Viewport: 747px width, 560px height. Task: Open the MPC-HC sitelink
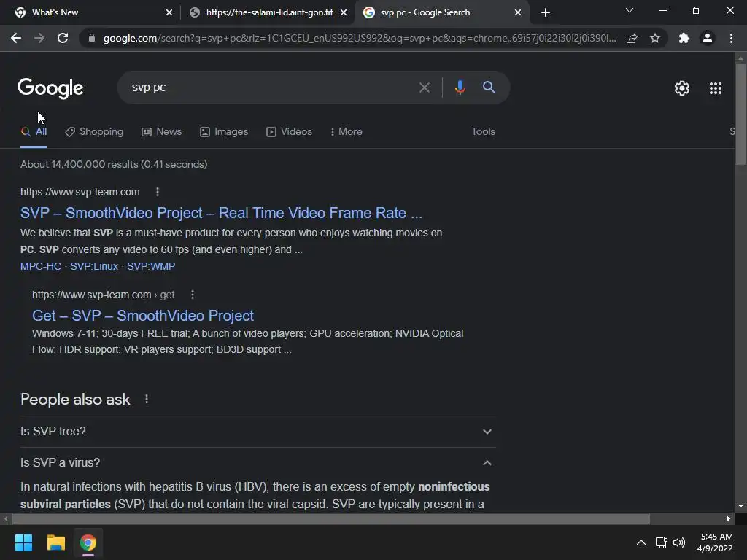(41, 267)
